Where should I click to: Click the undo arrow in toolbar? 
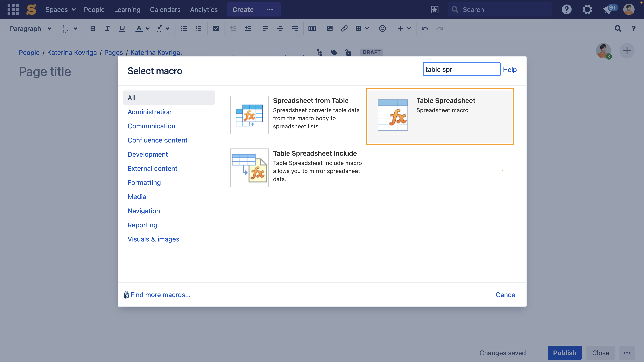click(x=425, y=28)
